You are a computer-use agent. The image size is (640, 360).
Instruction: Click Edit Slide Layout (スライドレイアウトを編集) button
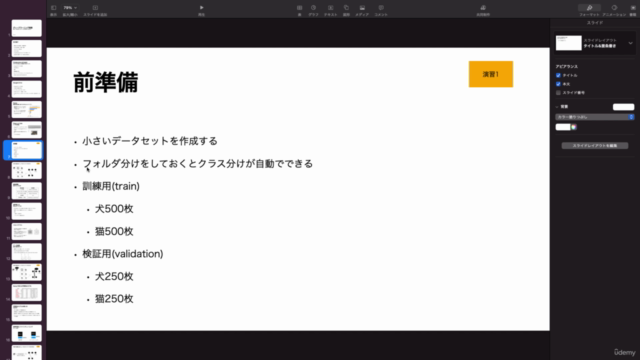click(595, 146)
